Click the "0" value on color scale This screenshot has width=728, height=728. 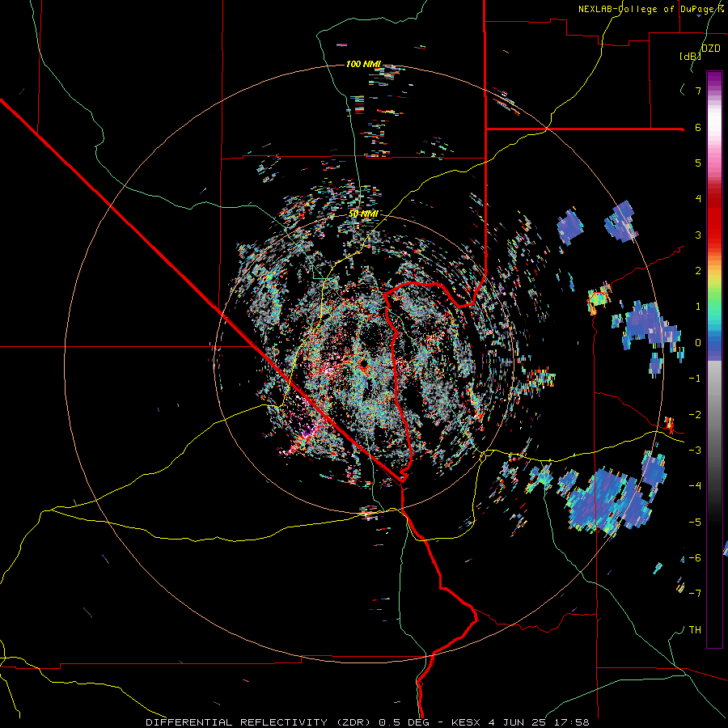(x=698, y=343)
